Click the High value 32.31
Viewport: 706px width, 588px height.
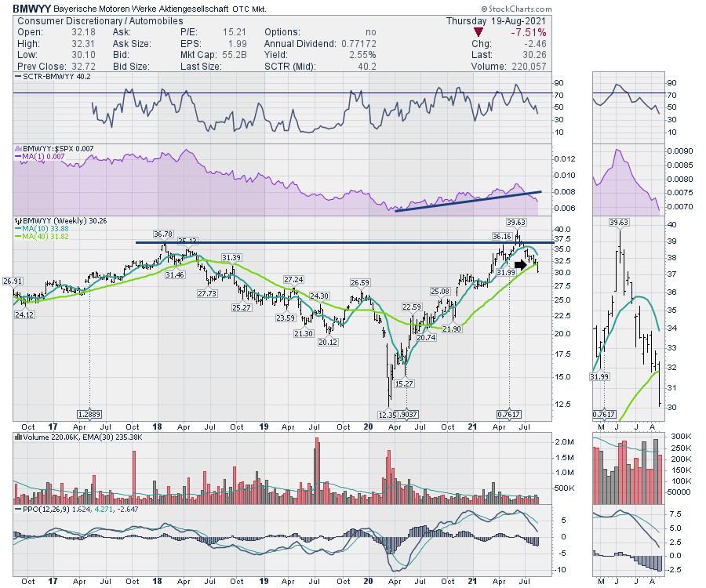tap(83, 44)
